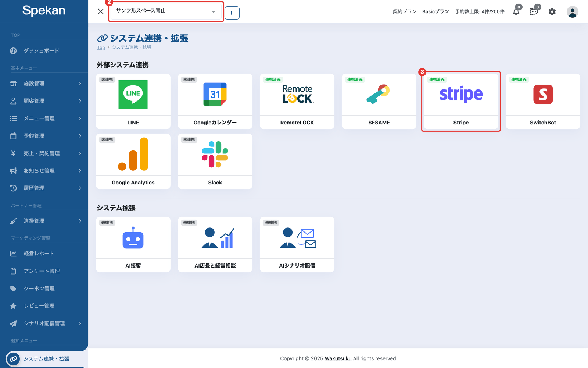Open the Google Calendar integration card

(x=215, y=101)
